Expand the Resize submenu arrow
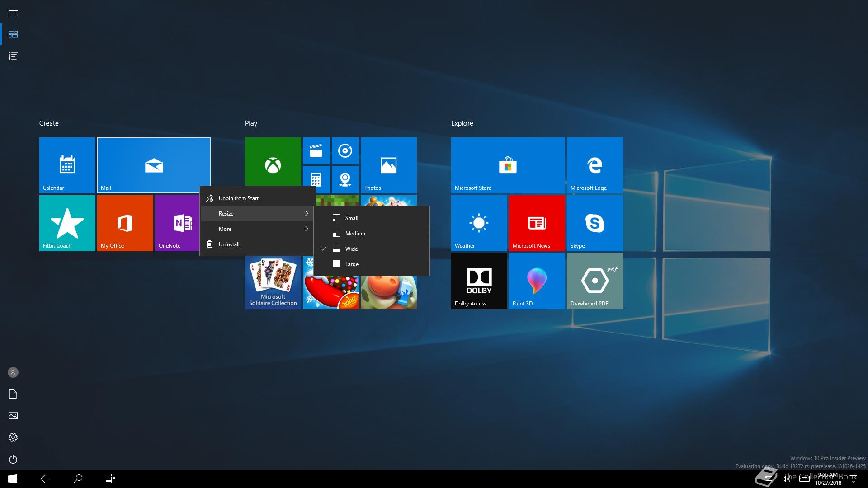The width and height of the screenshot is (868, 488). pos(307,213)
